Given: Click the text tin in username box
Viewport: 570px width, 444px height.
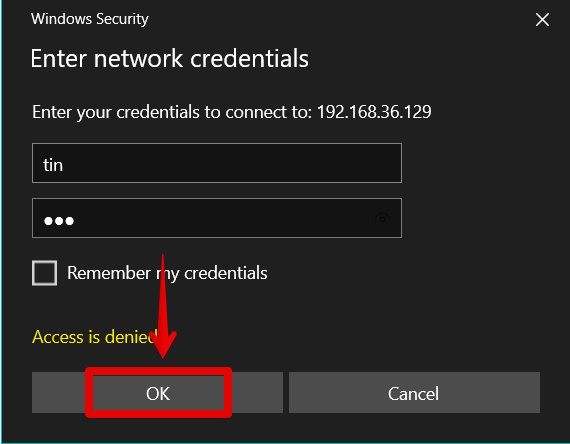Looking at the screenshot, I should (x=53, y=165).
